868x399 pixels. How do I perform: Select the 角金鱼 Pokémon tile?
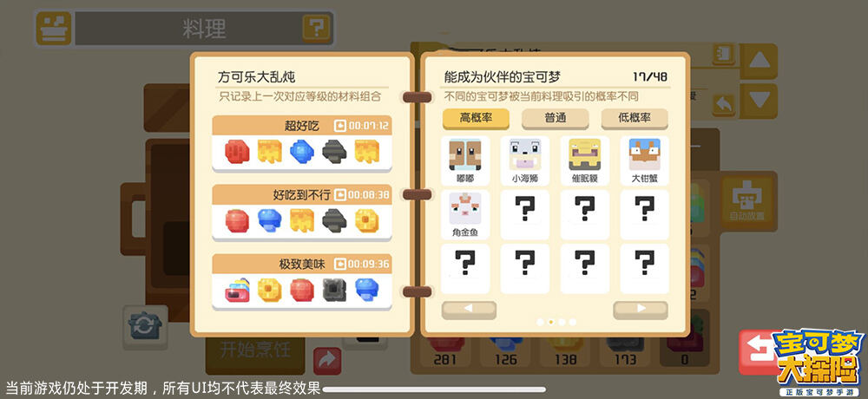pyautogui.click(x=465, y=215)
